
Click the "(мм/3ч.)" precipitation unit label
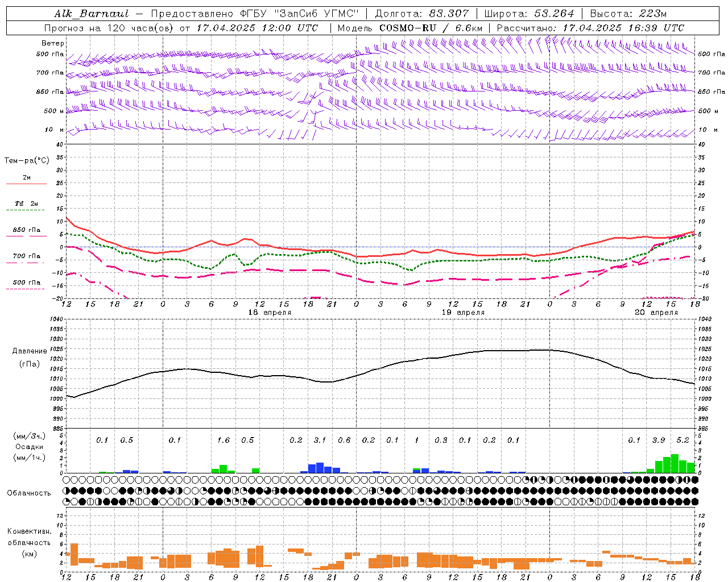(30, 436)
